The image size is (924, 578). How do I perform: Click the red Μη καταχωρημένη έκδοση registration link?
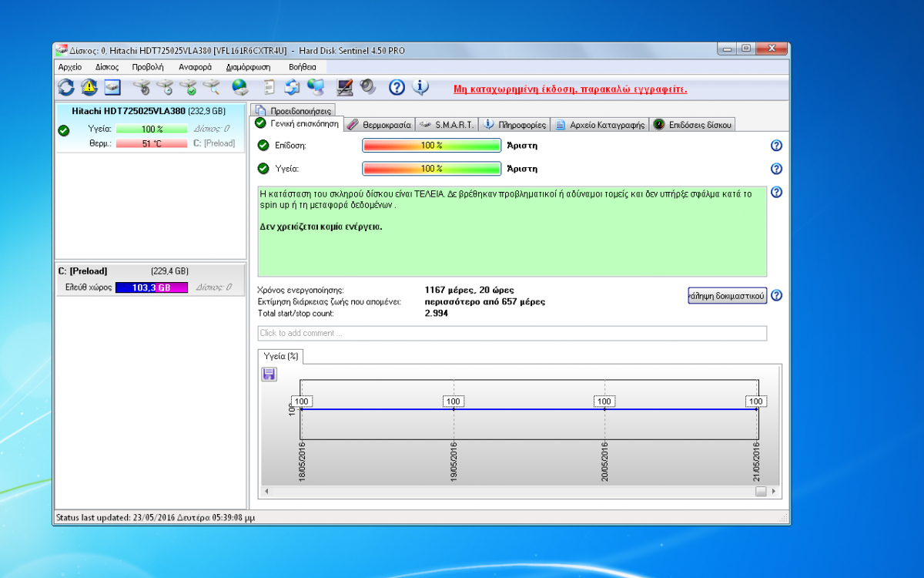[x=571, y=89]
